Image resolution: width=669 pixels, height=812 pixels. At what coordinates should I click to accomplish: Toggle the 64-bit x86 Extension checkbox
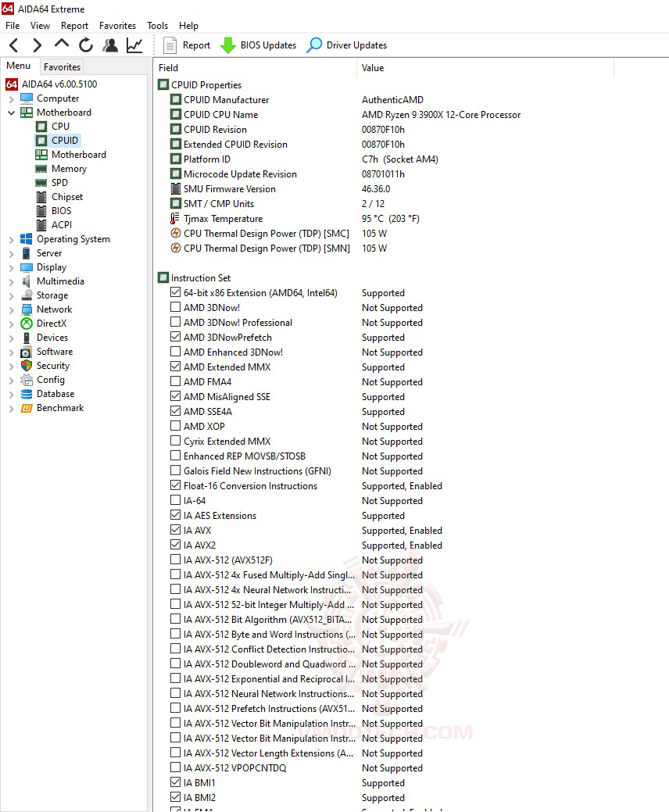click(176, 292)
